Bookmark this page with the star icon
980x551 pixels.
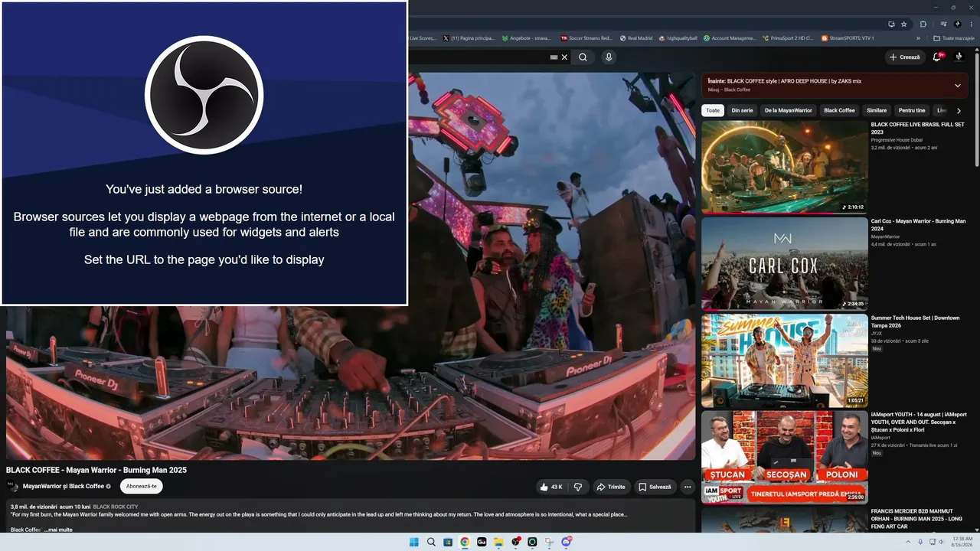pyautogui.click(x=903, y=24)
